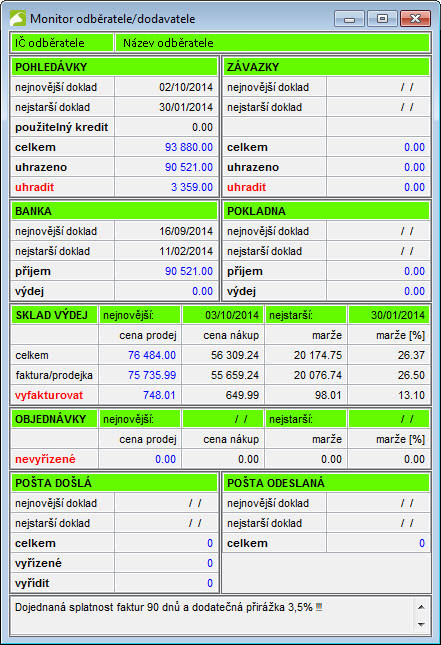Click sklad oldest date 30/01/2014
441x645 pixels.
tap(398, 316)
